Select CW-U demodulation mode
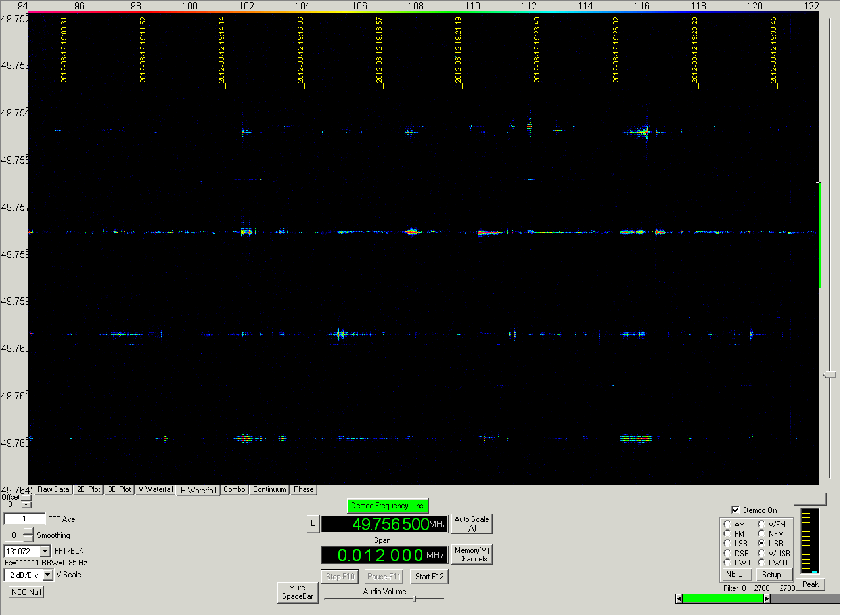Viewport: 841px width, 616px height. click(x=761, y=562)
